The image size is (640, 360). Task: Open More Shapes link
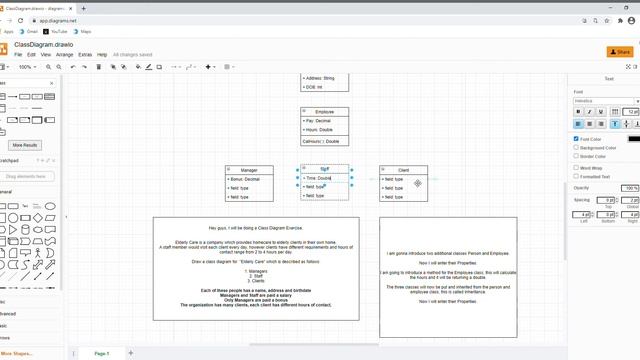tap(17, 353)
